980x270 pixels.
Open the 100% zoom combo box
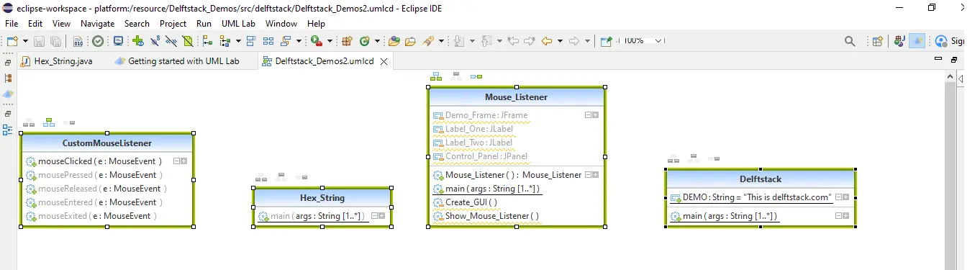click(642, 41)
